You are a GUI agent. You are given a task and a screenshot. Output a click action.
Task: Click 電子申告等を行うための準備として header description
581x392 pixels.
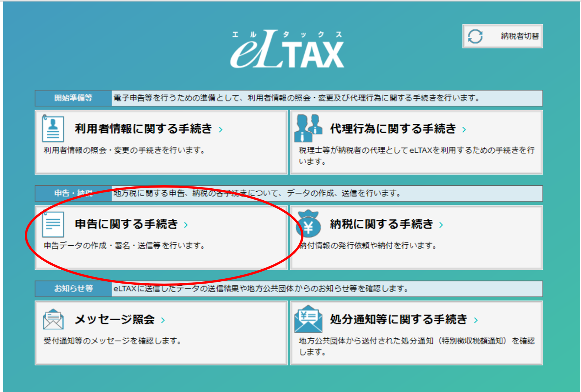[297, 98]
